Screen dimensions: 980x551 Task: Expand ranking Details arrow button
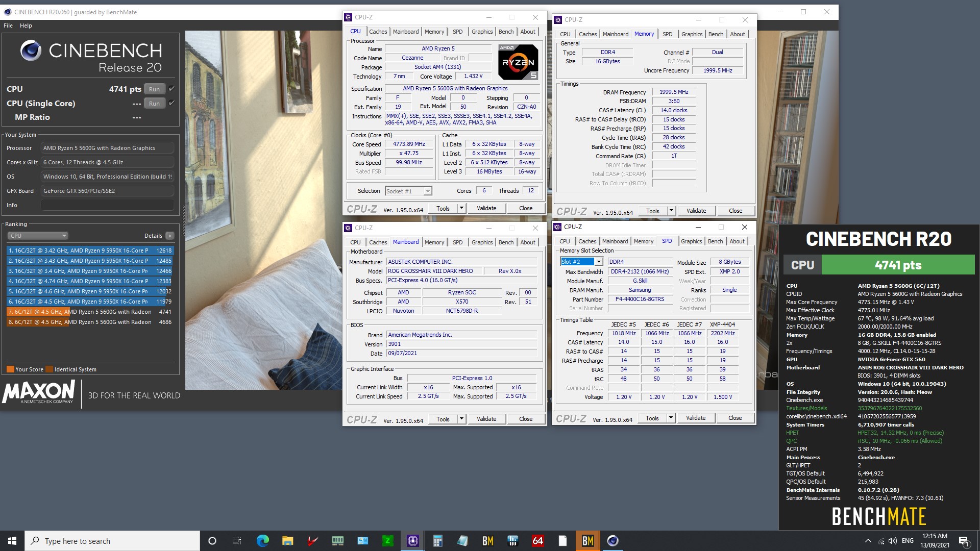click(170, 236)
